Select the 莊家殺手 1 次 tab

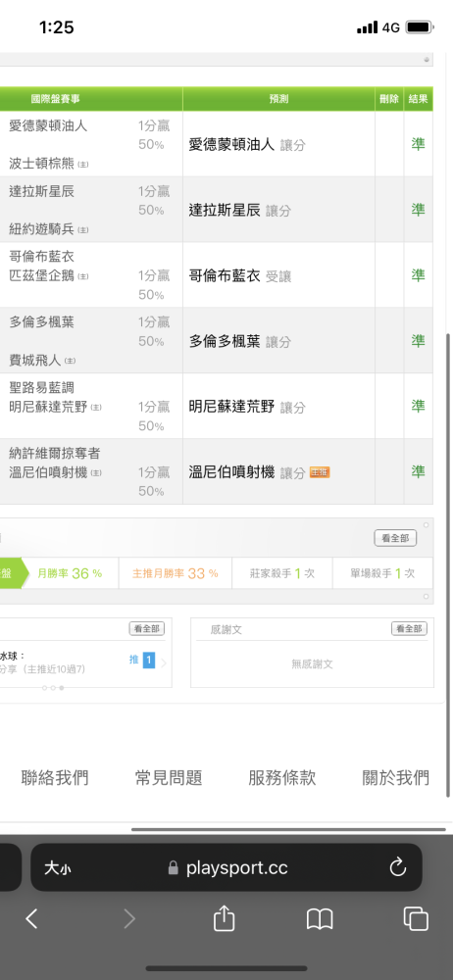(282, 573)
